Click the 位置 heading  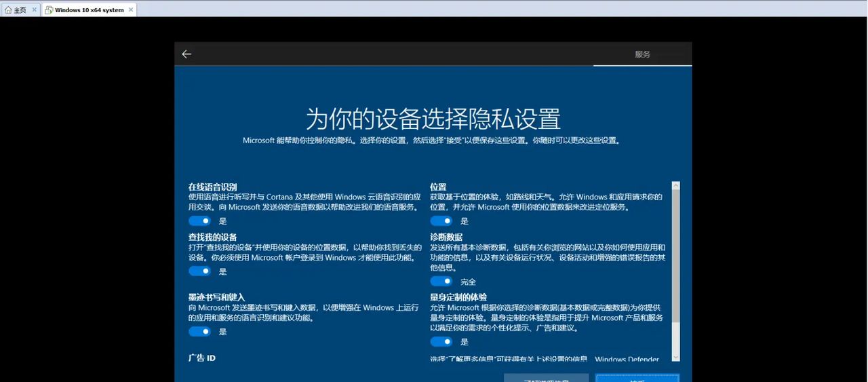click(x=438, y=187)
